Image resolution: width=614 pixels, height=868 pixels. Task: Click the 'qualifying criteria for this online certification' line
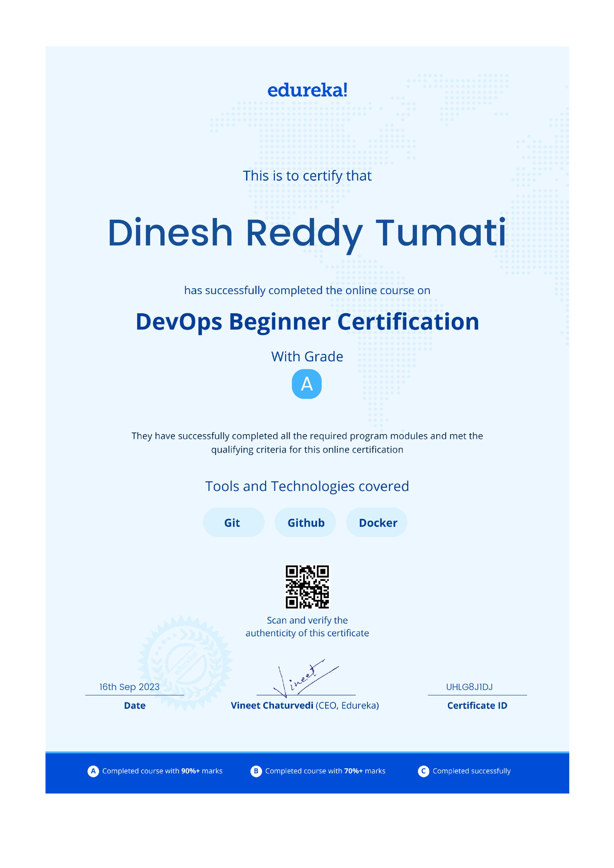pyautogui.click(x=307, y=450)
